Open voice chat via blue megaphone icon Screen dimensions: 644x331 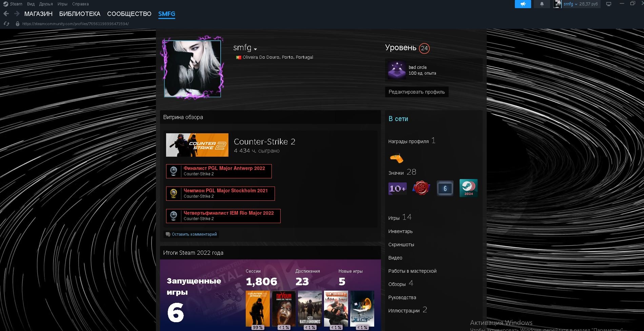pyautogui.click(x=523, y=4)
